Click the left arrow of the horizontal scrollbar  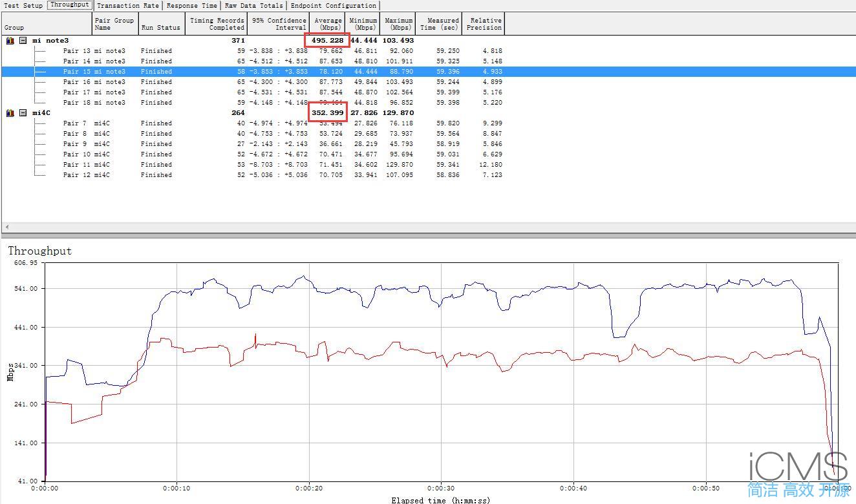pyautogui.click(x=7, y=227)
